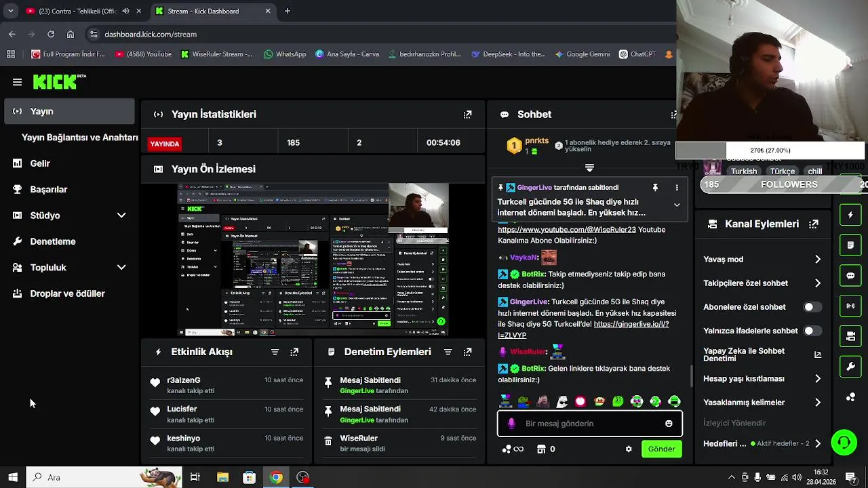Open File Explorer from the taskbar

coord(222,477)
